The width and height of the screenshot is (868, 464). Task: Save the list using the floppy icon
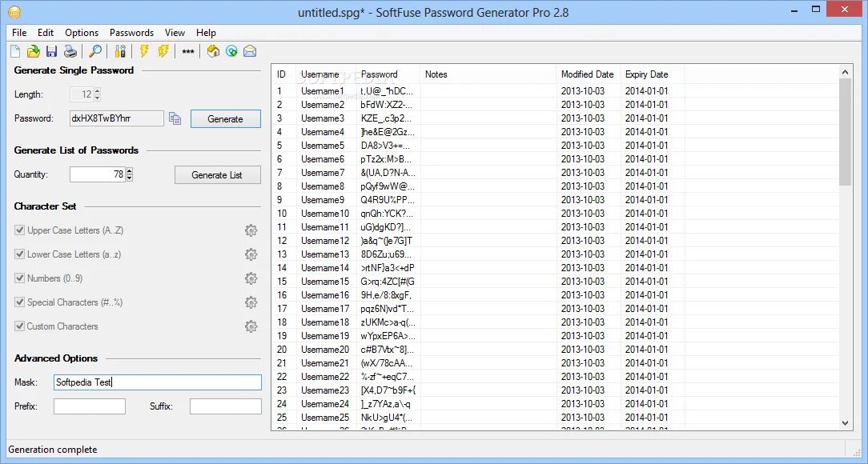(x=51, y=51)
